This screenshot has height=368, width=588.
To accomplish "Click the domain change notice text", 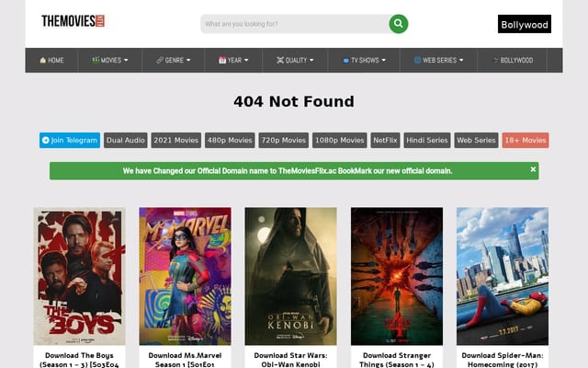I will point(288,171).
